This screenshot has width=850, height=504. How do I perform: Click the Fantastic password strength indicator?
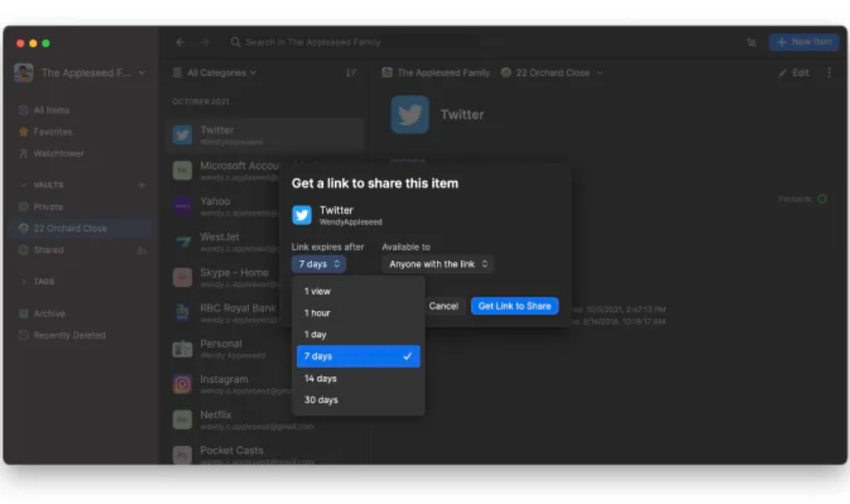point(802,199)
